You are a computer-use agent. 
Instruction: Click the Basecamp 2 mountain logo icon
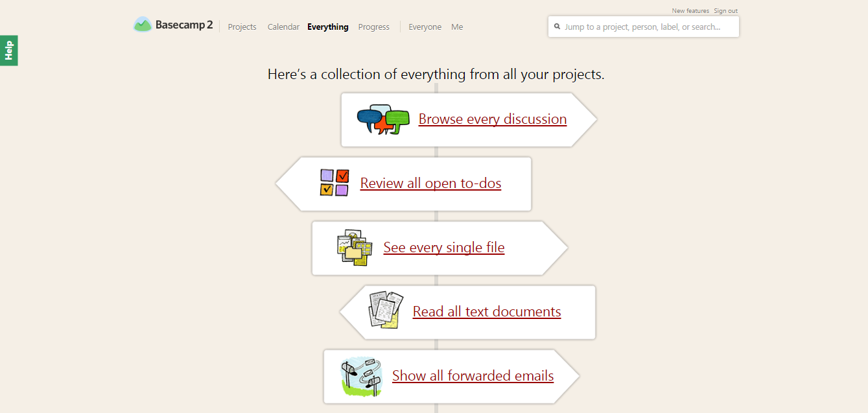pyautogui.click(x=143, y=25)
